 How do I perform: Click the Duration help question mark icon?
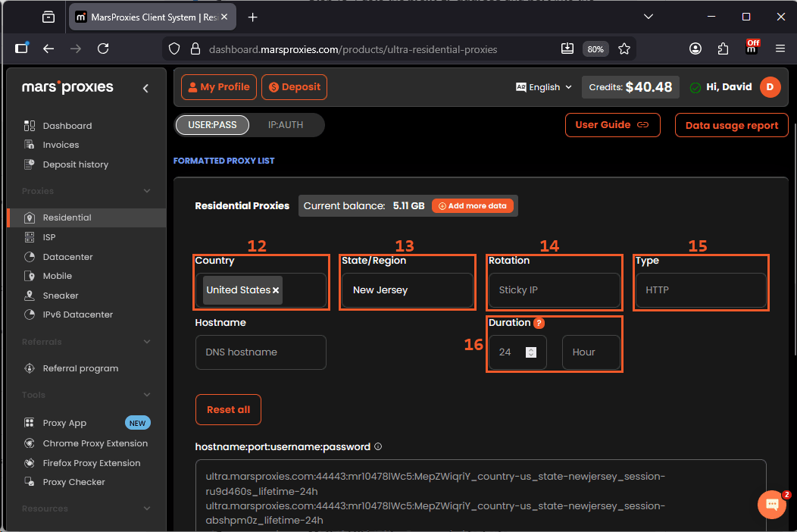pos(539,323)
